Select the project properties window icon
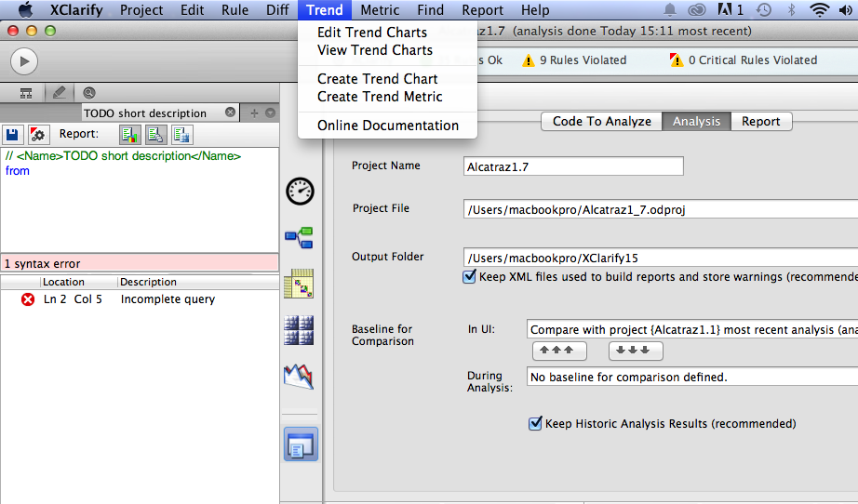Image resolution: width=858 pixels, height=504 pixels. click(x=301, y=444)
